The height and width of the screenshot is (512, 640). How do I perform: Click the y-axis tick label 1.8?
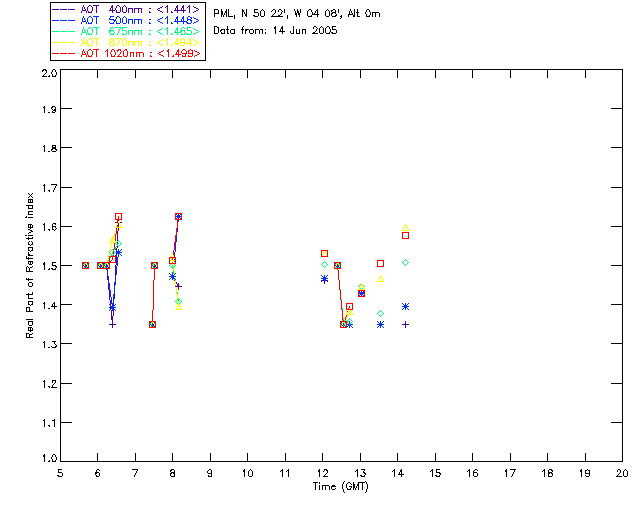tap(49, 148)
